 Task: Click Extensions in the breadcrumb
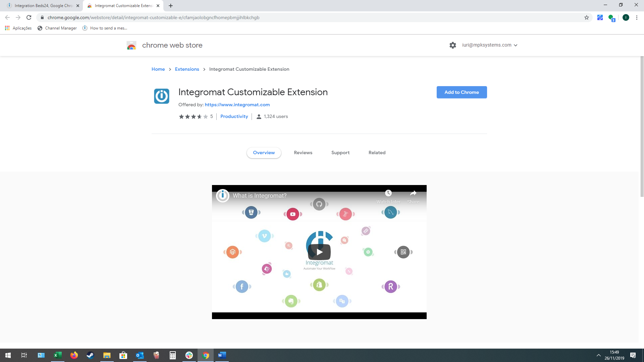point(187,69)
